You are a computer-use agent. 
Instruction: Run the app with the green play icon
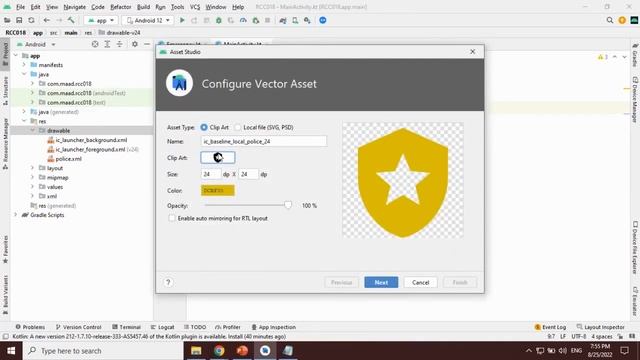click(x=182, y=20)
